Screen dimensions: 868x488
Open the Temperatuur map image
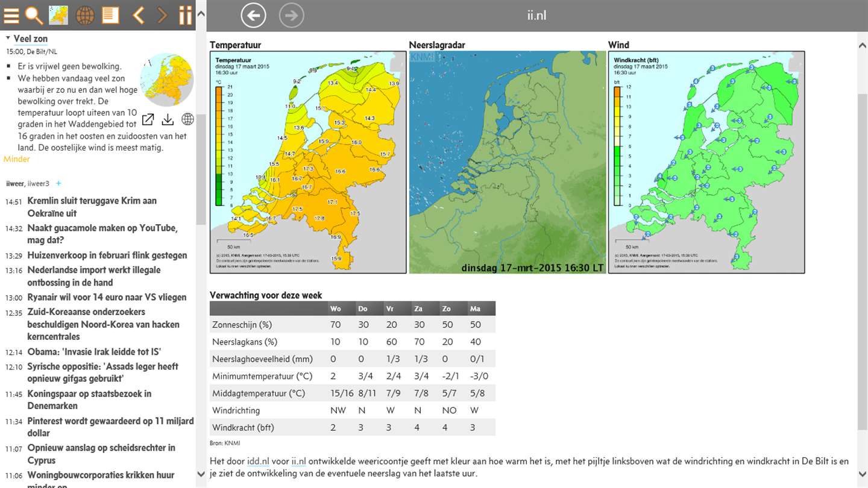coord(308,162)
